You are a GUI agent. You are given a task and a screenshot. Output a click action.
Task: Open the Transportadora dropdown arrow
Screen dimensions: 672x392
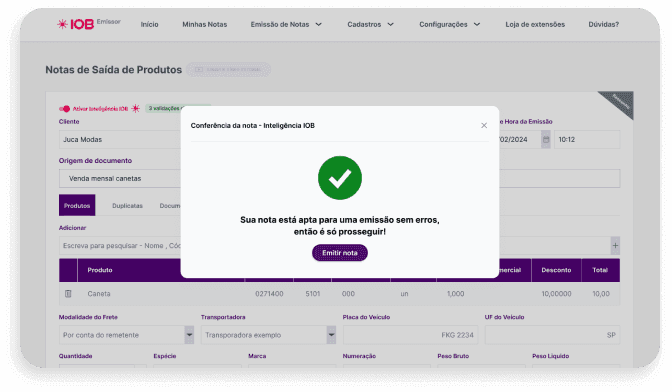point(331,335)
